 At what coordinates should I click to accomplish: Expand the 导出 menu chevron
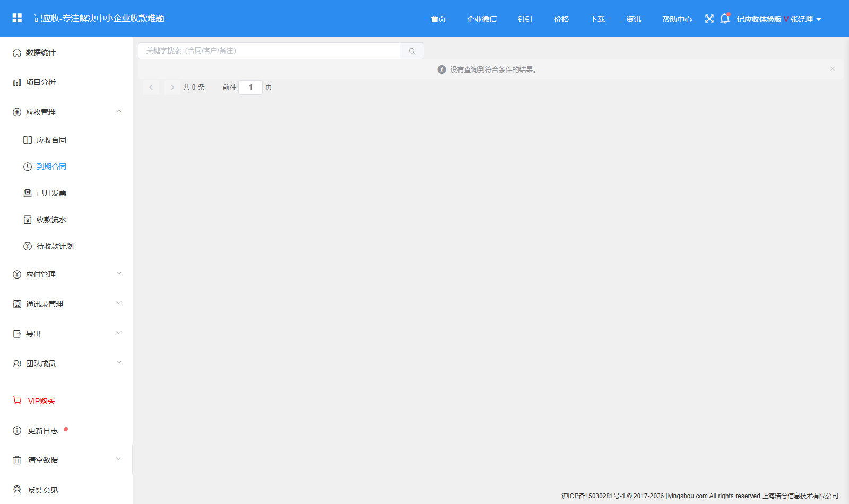(x=119, y=333)
